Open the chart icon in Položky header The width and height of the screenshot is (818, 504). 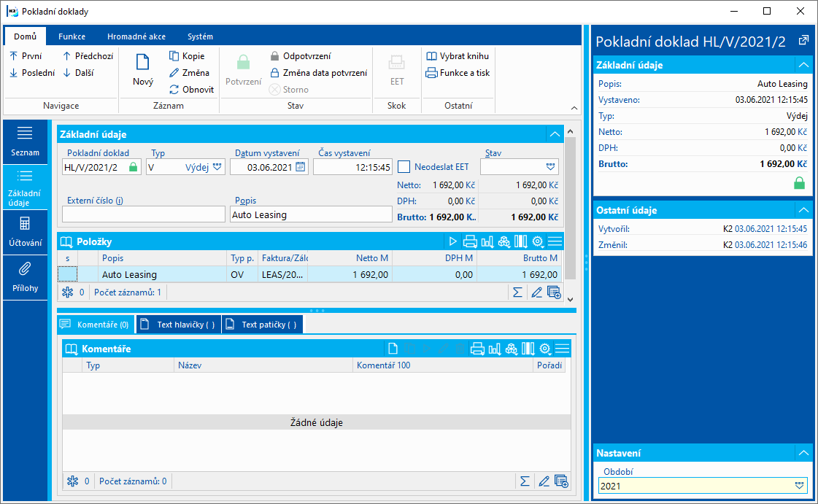[487, 241]
